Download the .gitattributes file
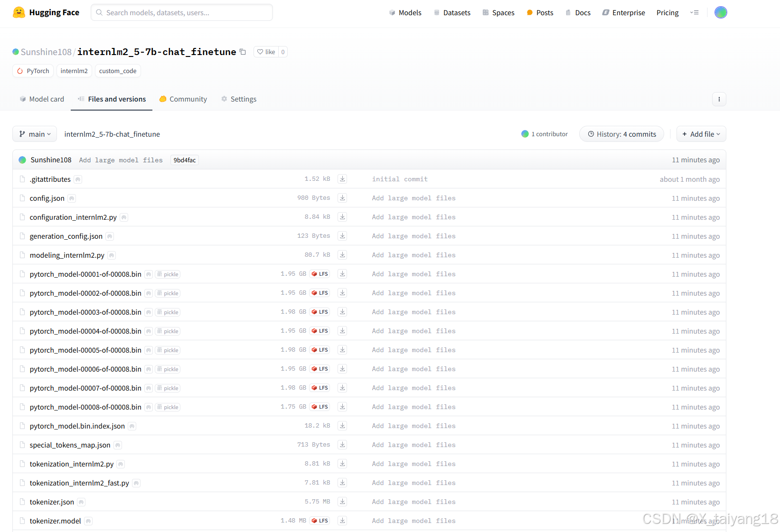This screenshot has width=780, height=532. (x=342, y=179)
